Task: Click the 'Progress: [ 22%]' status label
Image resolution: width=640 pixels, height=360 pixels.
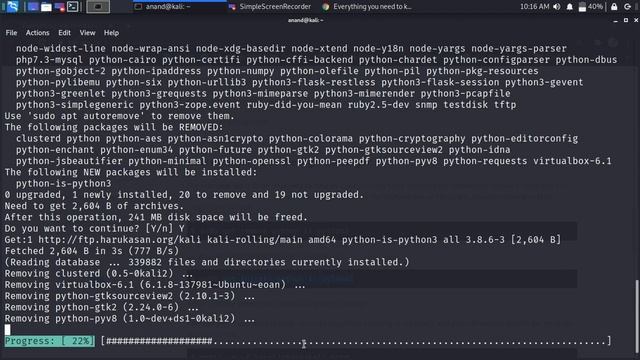Action: pos(49,341)
